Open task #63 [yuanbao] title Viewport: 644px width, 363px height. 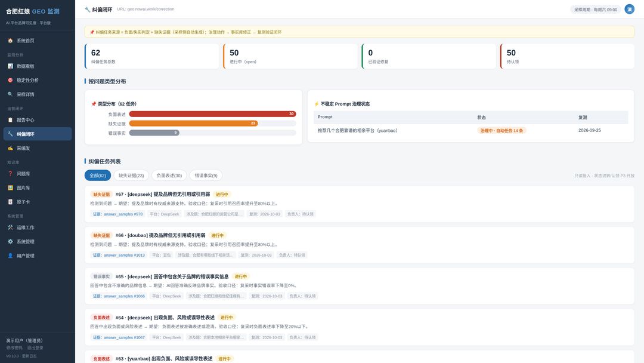[x=164, y=359]
